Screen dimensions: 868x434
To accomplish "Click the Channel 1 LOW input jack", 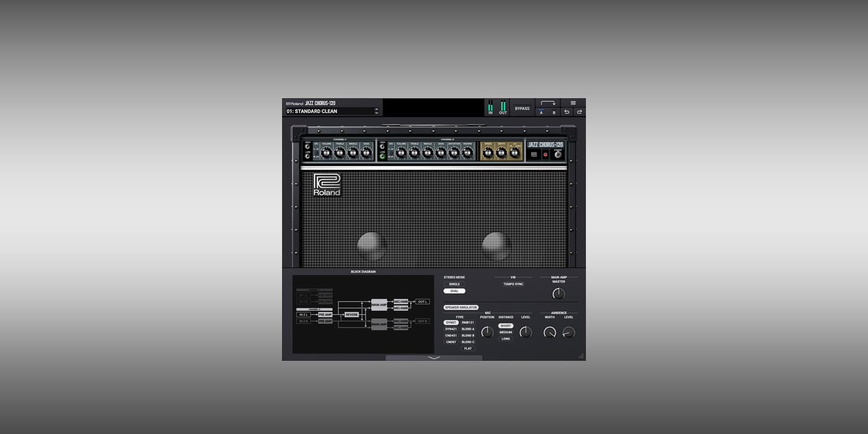I will point(307,156).
